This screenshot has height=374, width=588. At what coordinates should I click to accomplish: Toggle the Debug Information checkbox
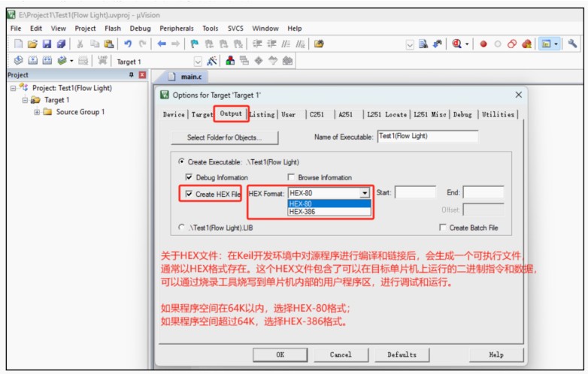click(189, 177)
